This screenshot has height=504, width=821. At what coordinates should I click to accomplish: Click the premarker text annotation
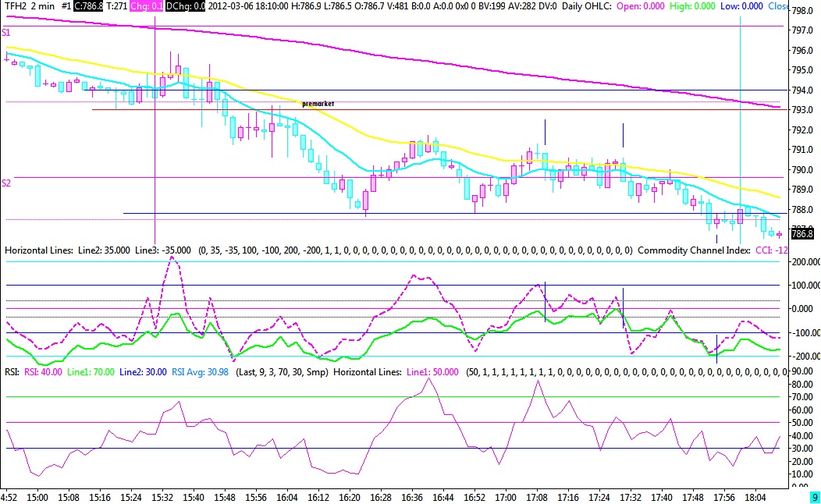(318, 104)
